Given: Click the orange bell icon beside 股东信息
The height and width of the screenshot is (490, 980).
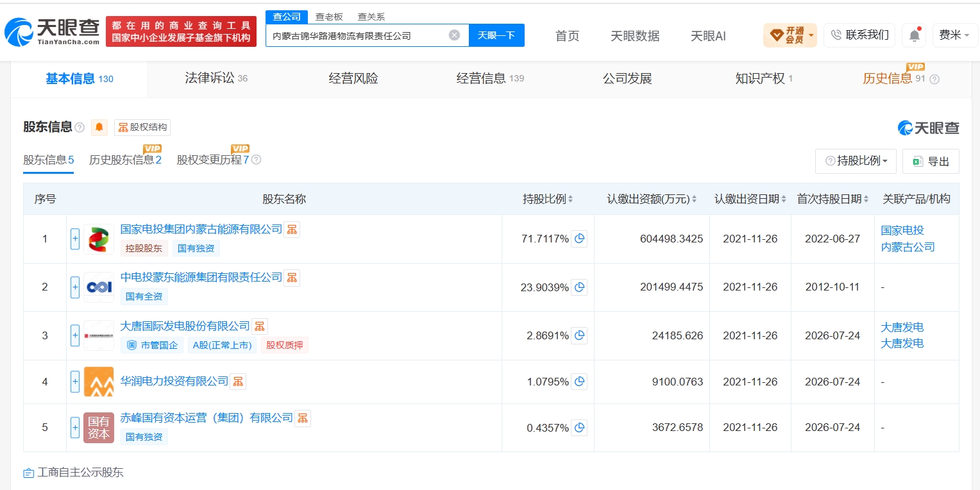Looking at the screenshot, I should [99, 127].
